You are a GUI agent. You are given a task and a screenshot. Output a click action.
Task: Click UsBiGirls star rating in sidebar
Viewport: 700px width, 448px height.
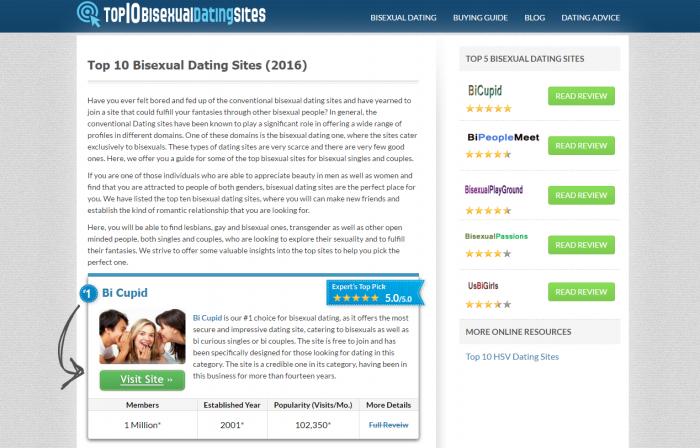click(488, 304)
